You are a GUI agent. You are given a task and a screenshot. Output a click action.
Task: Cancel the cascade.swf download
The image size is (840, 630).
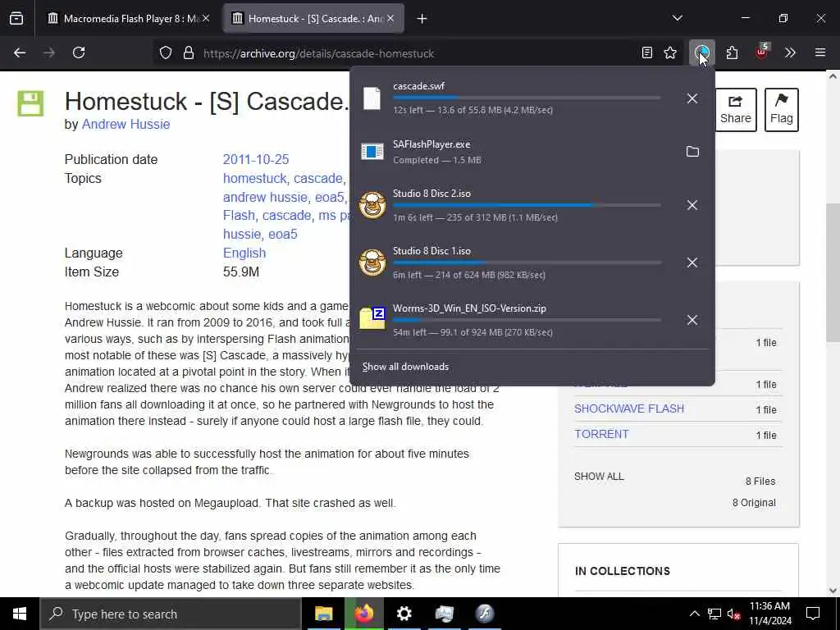click(x=692, y=98)
